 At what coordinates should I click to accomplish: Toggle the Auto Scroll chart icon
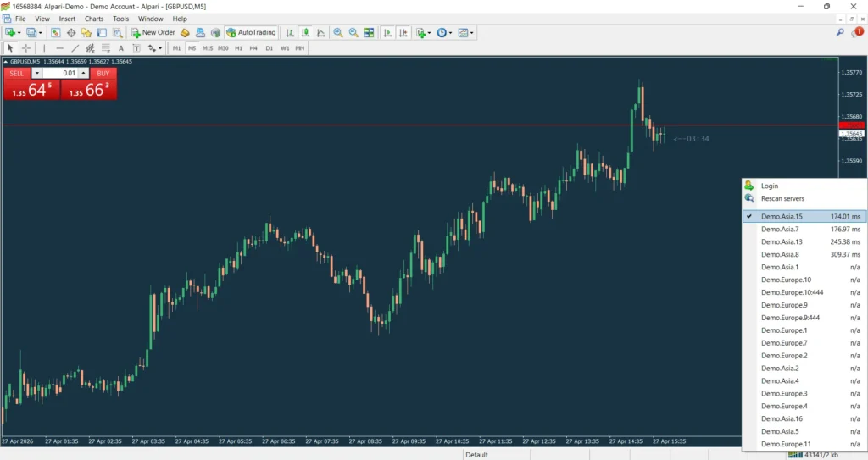click(x=387, y=33)
